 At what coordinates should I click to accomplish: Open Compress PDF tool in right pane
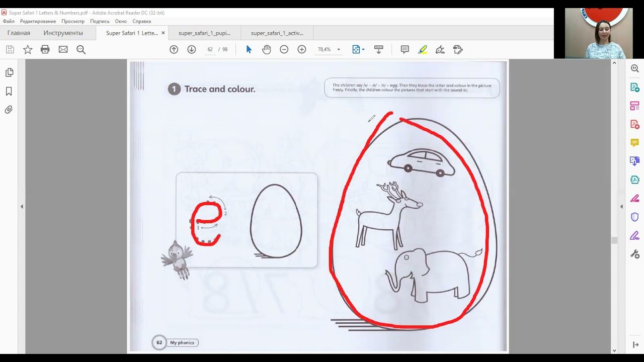635,179
